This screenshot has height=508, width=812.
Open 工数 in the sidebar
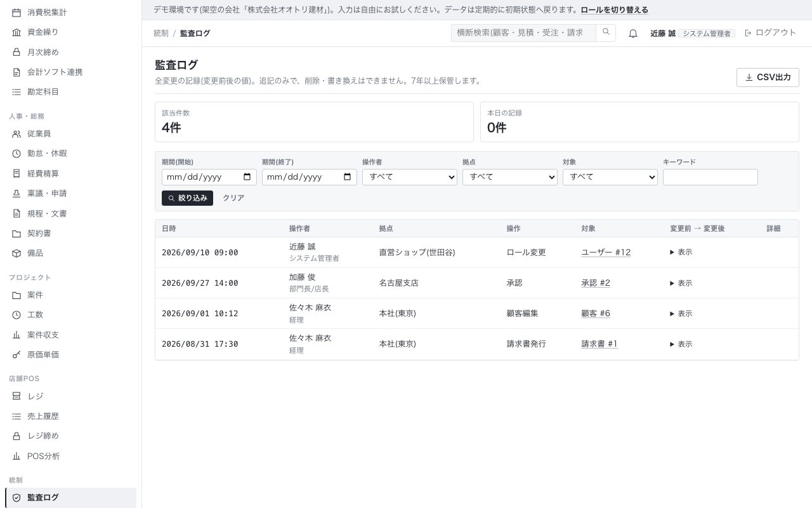tap(70, 315)
